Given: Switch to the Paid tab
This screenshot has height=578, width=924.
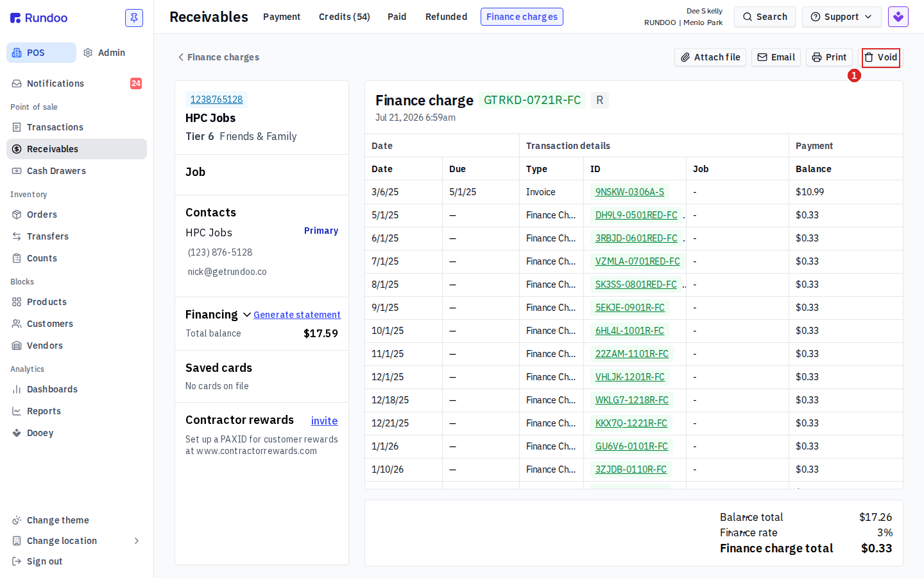Looking at the screenshot, I should point(397,17).
